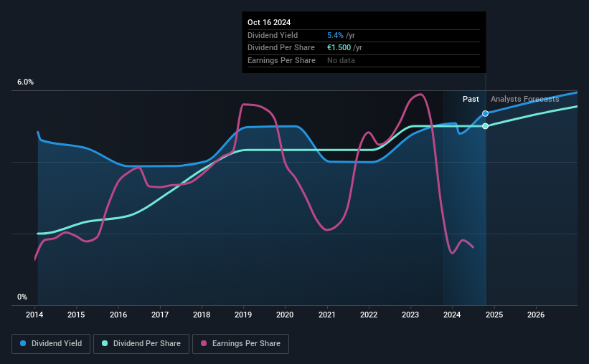Viewport: 589px width, 364px height.
Task: Click the 6.0% y-axis label
Action: [x=26, y=82]
